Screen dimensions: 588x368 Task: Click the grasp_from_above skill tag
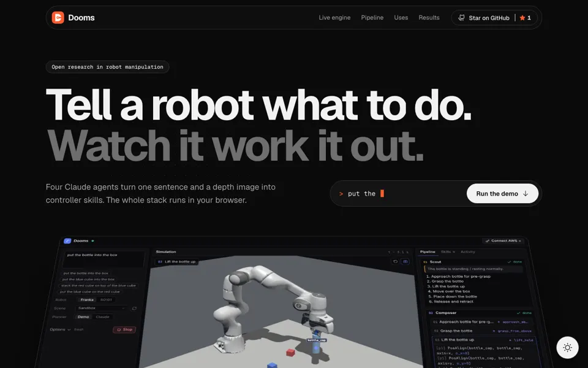click(514, 331)
